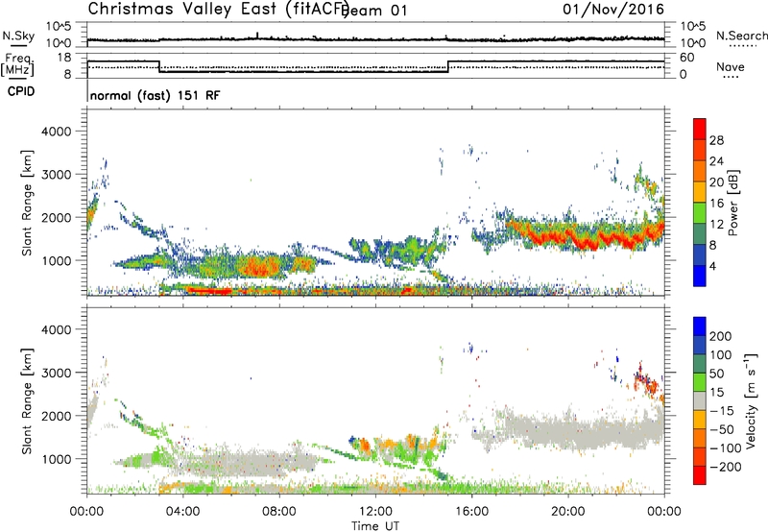Click the '4000' range tick in the power panel
The width and height of the screenshot is (768, 532).
click(57, 132)
